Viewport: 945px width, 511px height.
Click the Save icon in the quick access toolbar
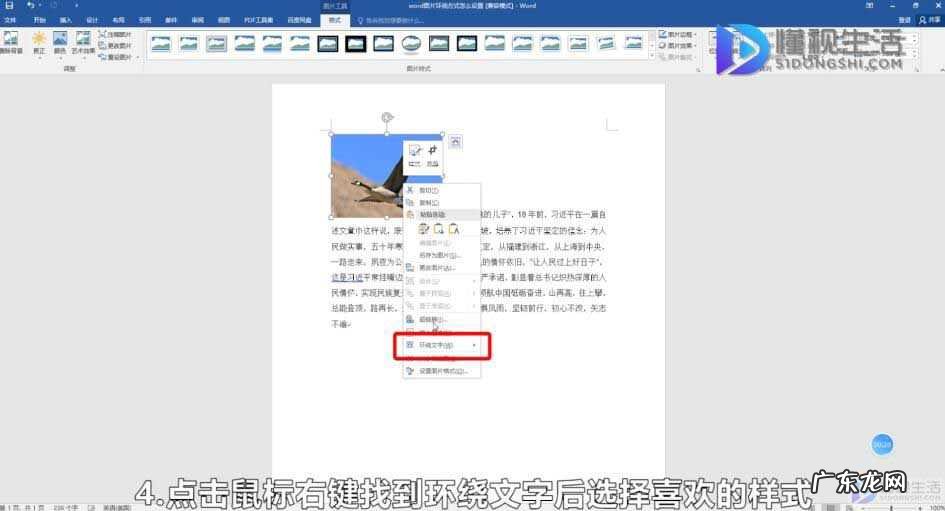(8, 5)
